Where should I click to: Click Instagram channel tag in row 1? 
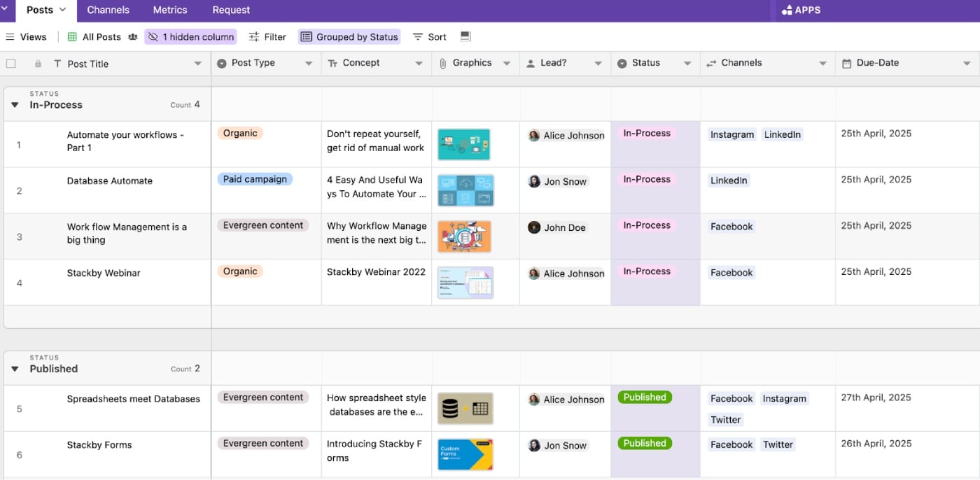(732, 134)
